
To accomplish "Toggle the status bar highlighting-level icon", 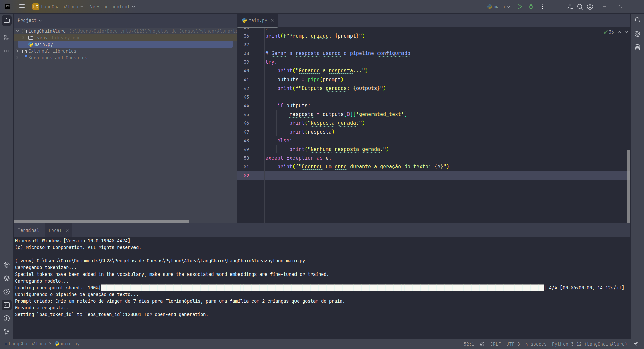I will coord(482,344).
